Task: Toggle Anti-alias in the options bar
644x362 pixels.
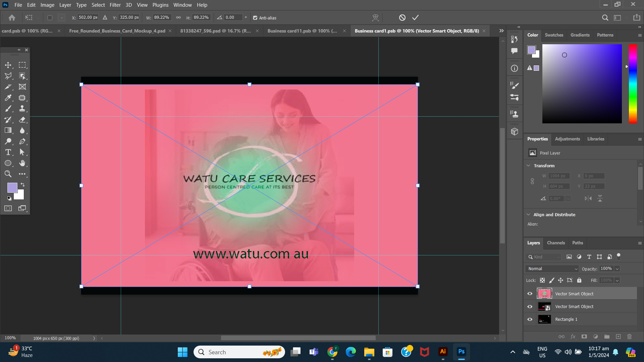Action: (256, 18)
